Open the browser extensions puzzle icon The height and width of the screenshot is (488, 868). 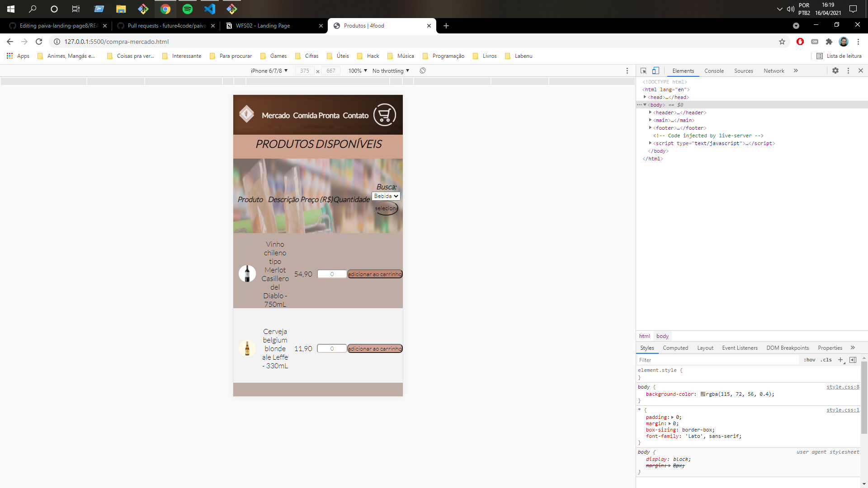coord(829,42)
